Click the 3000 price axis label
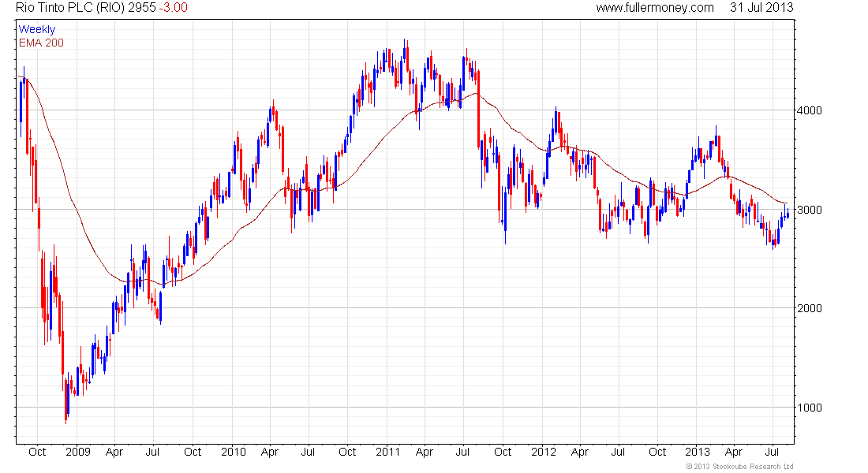 [x=810, y=210]
